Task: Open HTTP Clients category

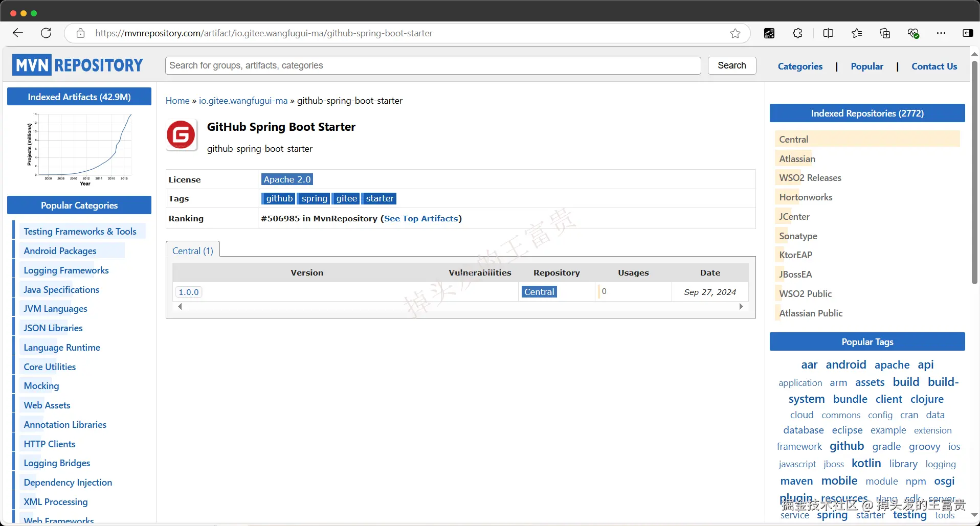Action: pyautogui.click(x=50, y=444)
